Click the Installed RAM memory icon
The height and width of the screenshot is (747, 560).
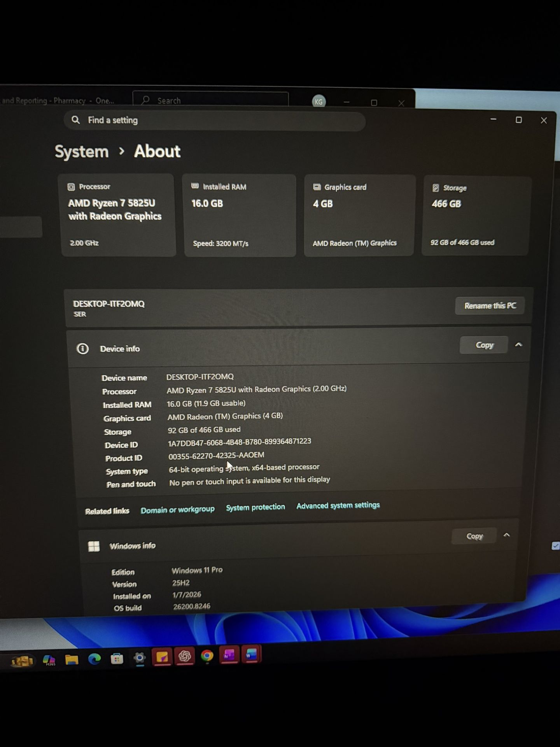click(195, 186)
